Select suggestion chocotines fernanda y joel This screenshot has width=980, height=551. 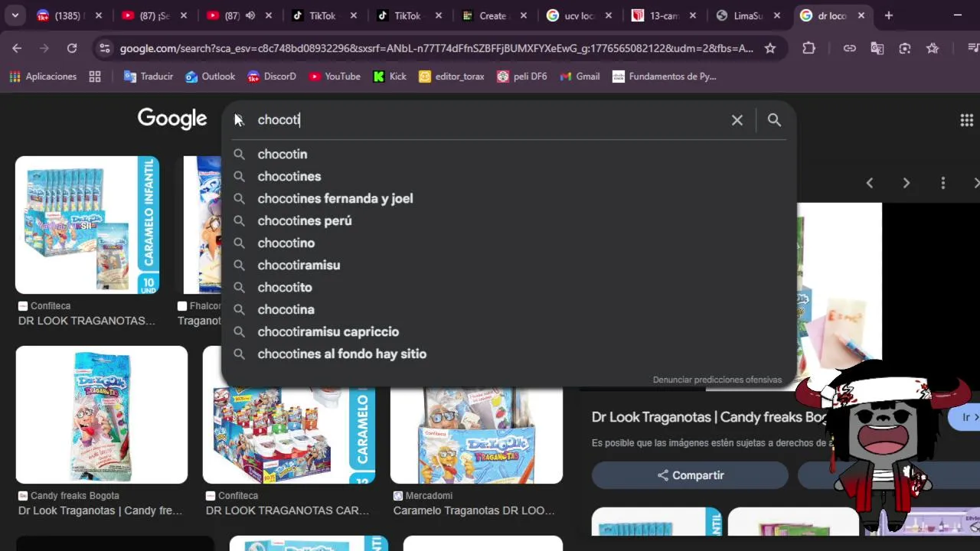pos(508,198)
